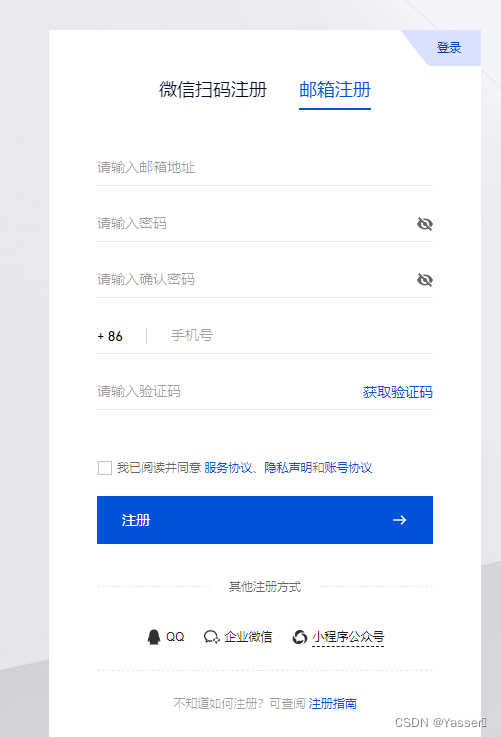Toggle confirm password visibility eye icon
Screen dimensions: 501x737
point(425,280)
